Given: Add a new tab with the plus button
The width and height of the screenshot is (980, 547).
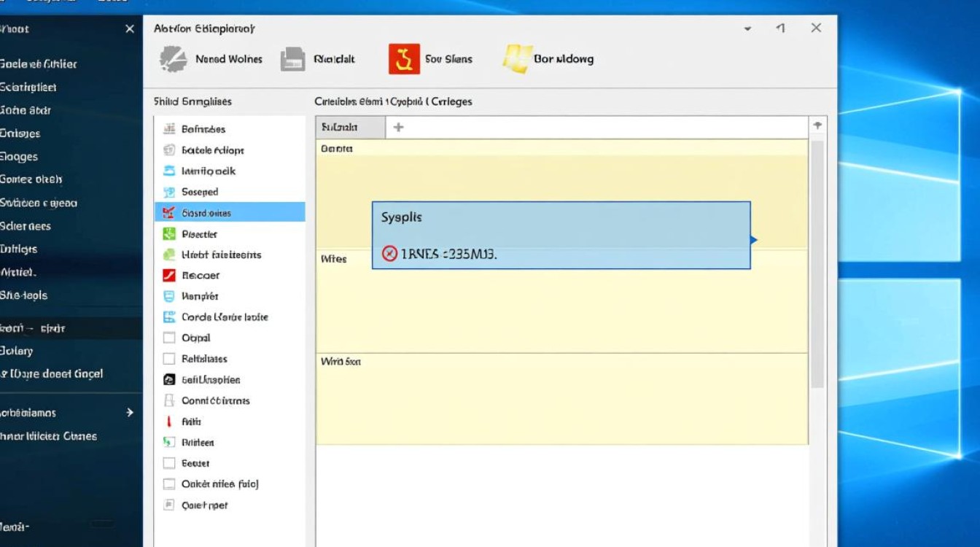Looking at the screenshot, I should pyautogui.click(x=398, y=127).
